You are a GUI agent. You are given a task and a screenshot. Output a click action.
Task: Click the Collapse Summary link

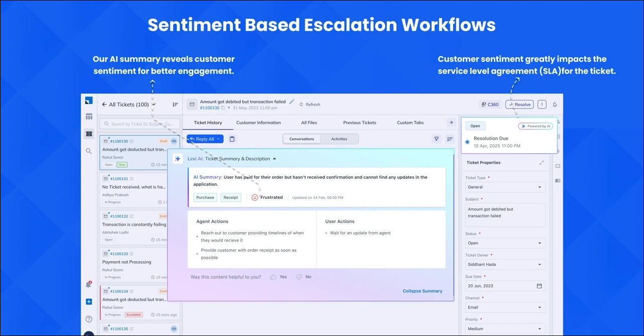[x=422, y=291]
